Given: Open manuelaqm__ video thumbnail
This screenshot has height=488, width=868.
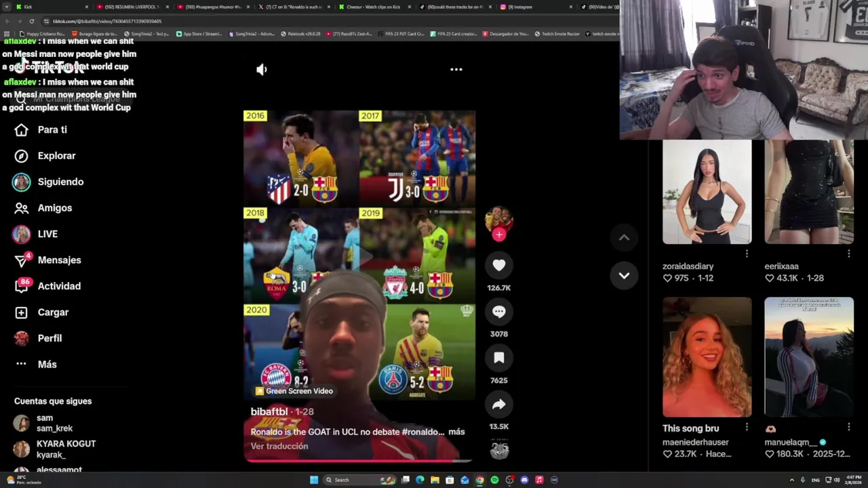Looking at the screenshot, I should (809, 357).
